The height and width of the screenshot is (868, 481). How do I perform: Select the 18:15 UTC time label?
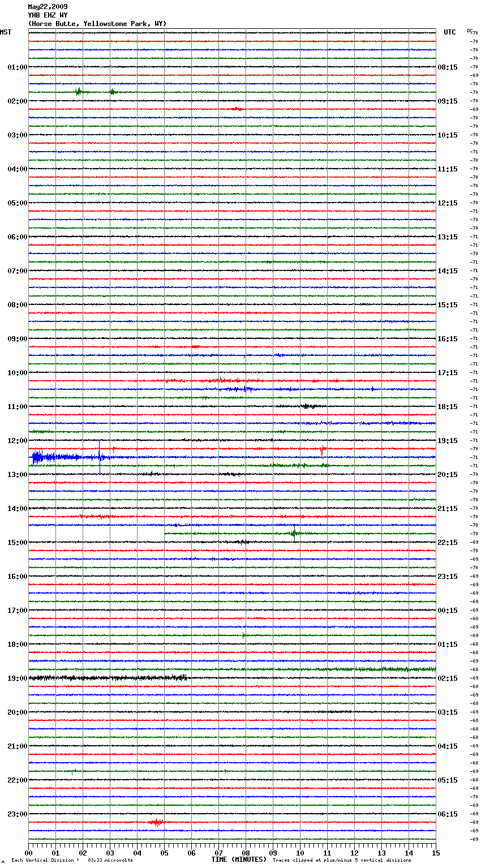tap(448, 407)
